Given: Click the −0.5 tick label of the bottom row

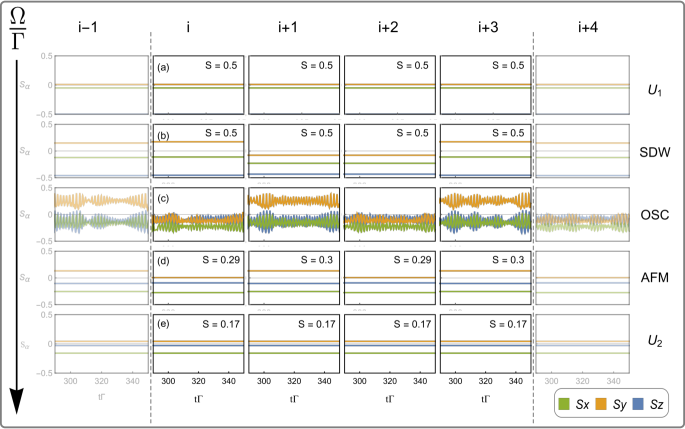Looking at the screenshot, I should point(45,373).
